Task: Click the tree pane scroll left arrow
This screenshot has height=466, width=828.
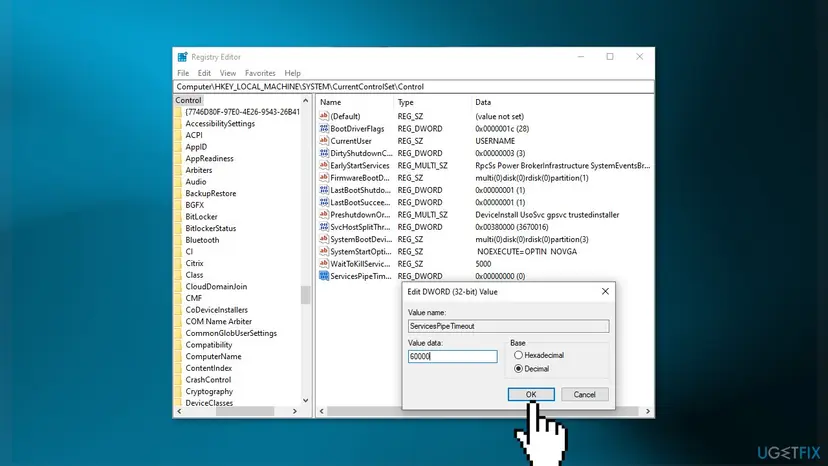Action: point(179,411)
